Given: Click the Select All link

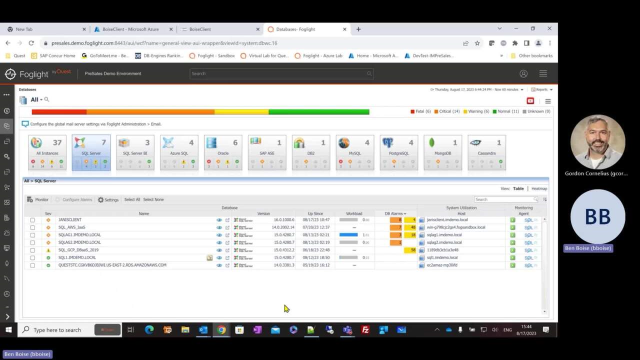Looking at the screenshot, I should 132,200.
